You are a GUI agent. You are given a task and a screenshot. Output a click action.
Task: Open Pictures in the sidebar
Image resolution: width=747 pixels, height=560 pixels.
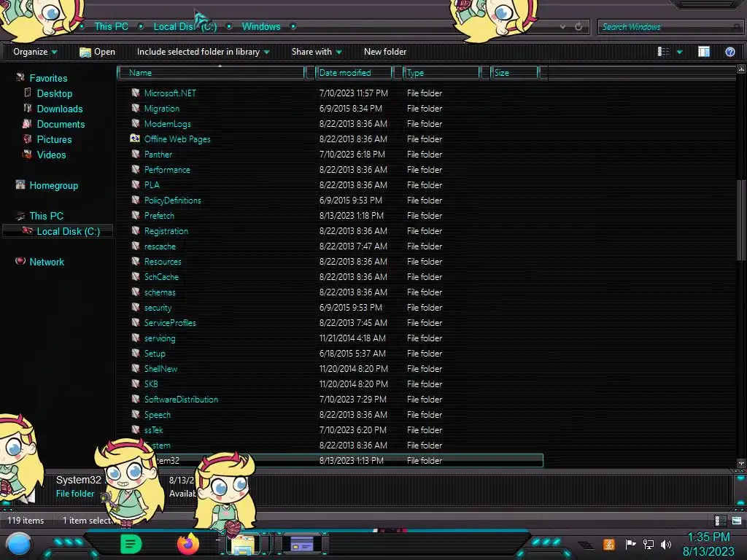54,139
